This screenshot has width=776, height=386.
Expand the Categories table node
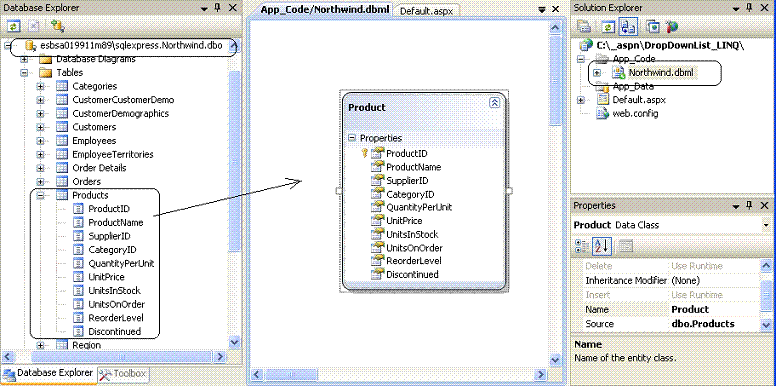click(x=41, y=86)
